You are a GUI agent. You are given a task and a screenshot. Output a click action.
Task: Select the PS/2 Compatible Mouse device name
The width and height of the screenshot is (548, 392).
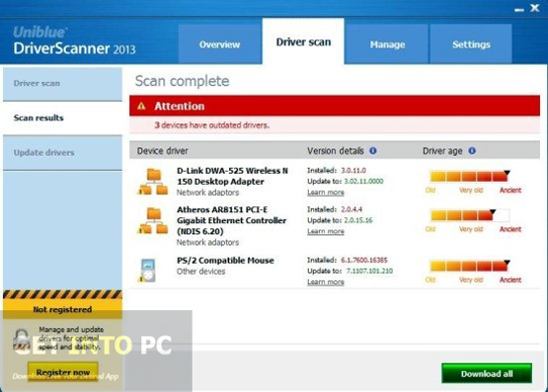coord(225,261)
